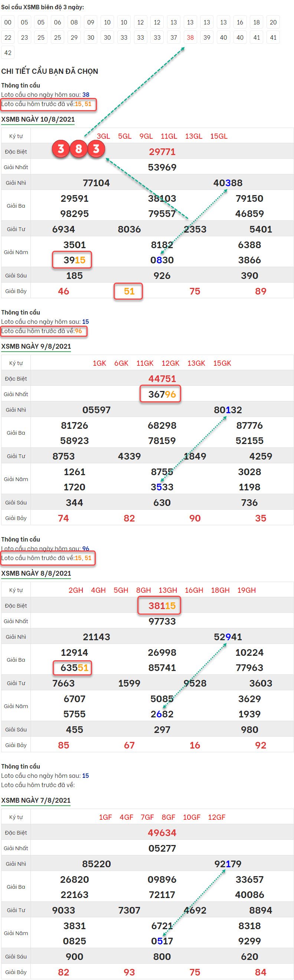This screenshot has height=980, width=294.
Task: Click the boxed special prize number 38115
Action: 162,606
